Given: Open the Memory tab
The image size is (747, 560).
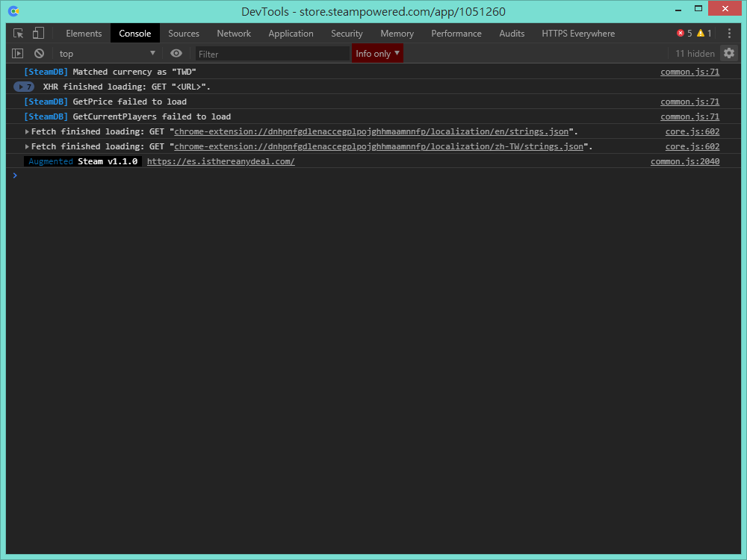Looking at the screenshot, I should click(x=397, y=34).
